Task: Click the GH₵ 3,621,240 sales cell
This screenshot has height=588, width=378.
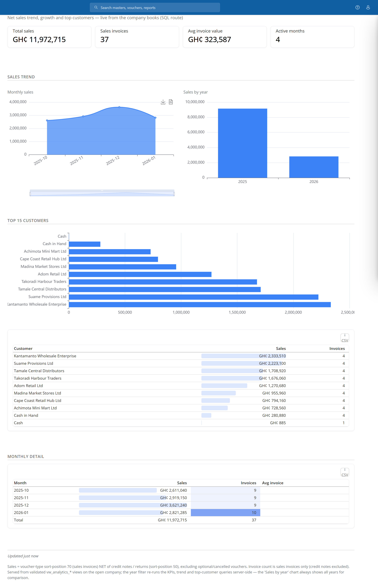Action: pyautogui.click(x=173, y=505)
